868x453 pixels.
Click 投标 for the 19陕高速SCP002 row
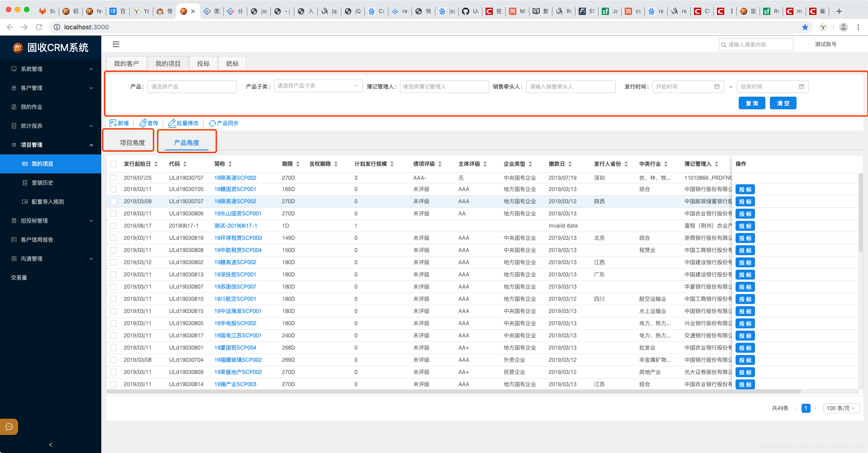coord(745,201)
